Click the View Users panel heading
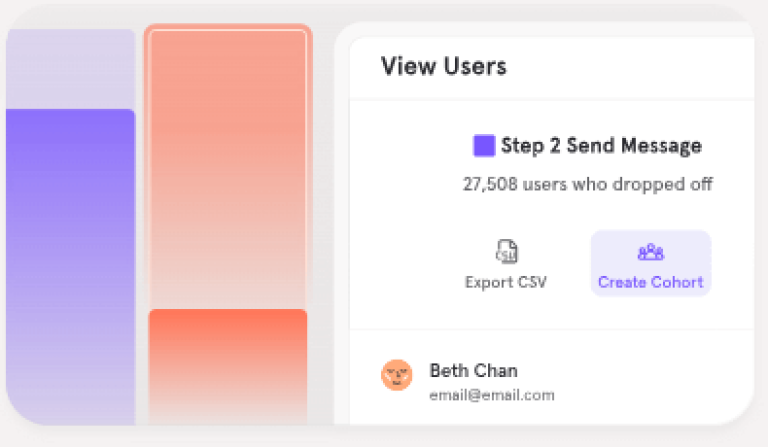 443,67
